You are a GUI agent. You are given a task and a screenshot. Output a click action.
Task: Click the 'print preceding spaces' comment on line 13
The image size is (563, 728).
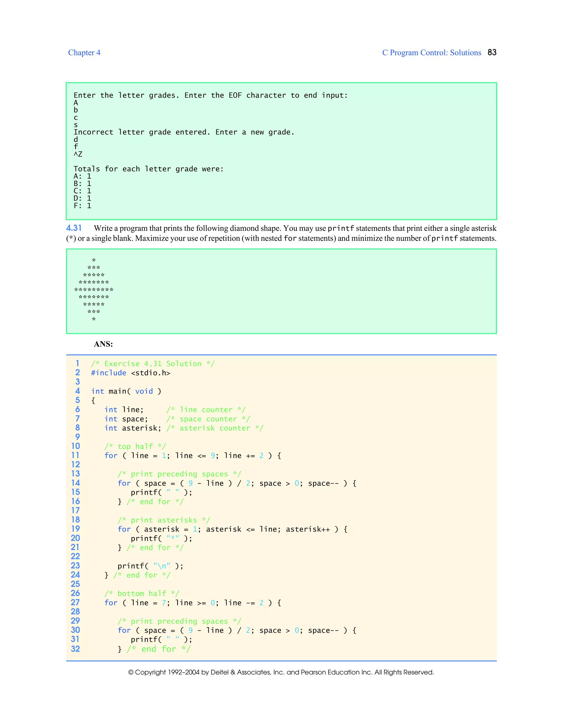click(x=180, y=474)
